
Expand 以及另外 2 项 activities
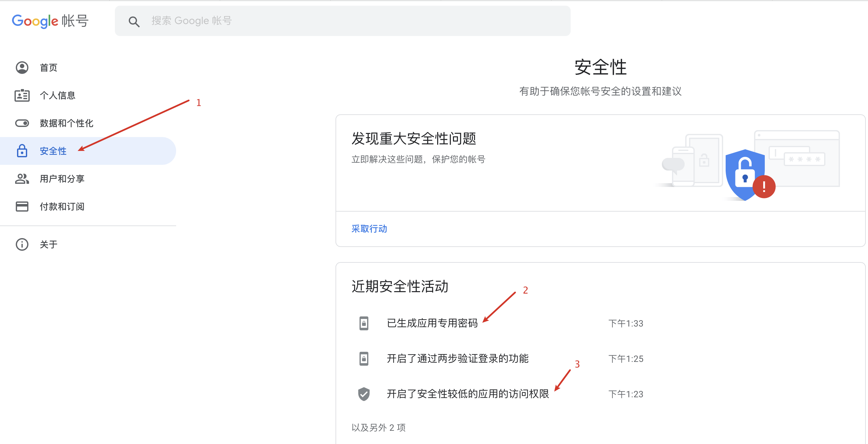pyautogui.click(x=378, y=428)
